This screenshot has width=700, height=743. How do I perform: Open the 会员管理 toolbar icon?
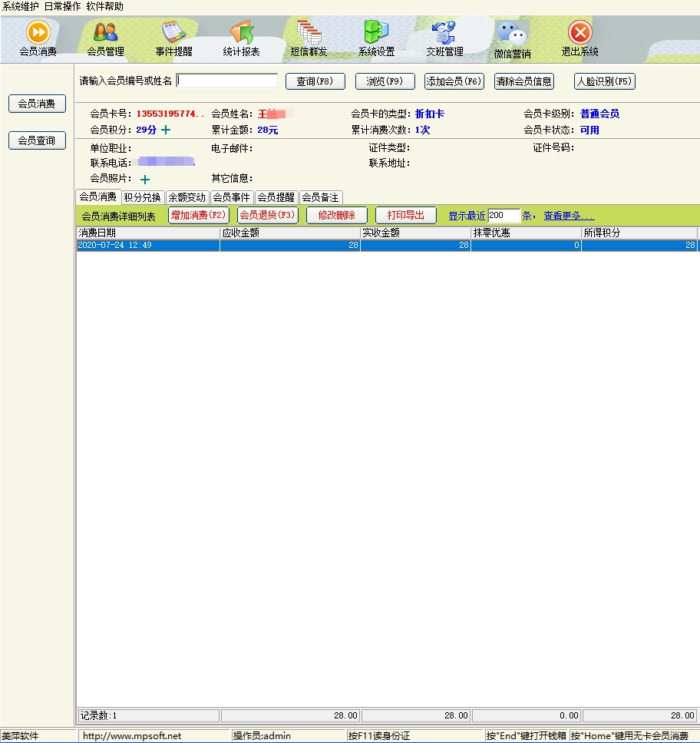tap(105, 33)
